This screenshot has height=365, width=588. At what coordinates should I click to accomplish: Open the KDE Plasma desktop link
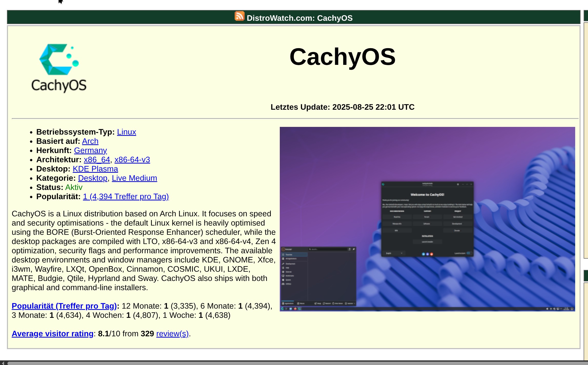[95, 169]
